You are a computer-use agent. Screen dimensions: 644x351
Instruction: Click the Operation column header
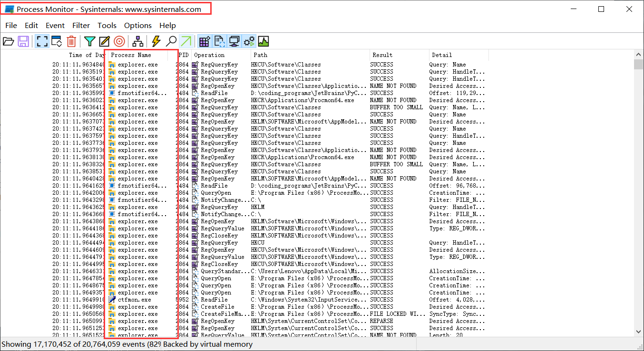221,55
